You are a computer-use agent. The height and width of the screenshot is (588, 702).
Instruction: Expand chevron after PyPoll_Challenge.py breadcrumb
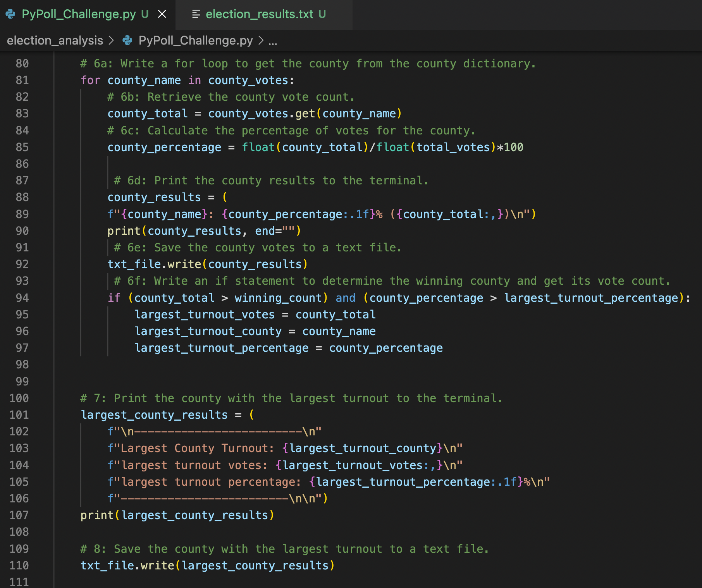click(x=261, y=40)
